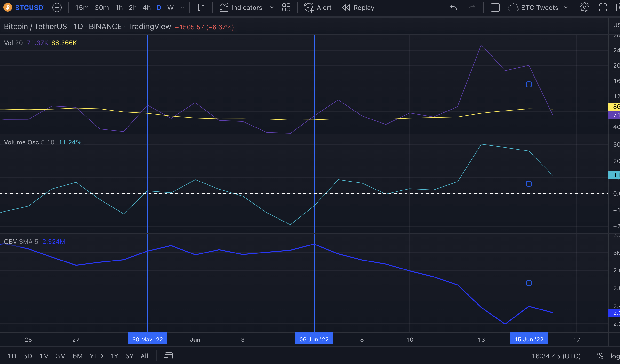This screenshot has width=620, height=364.
Task: Select the 5Y date range
Action: [x=129, y=356]
